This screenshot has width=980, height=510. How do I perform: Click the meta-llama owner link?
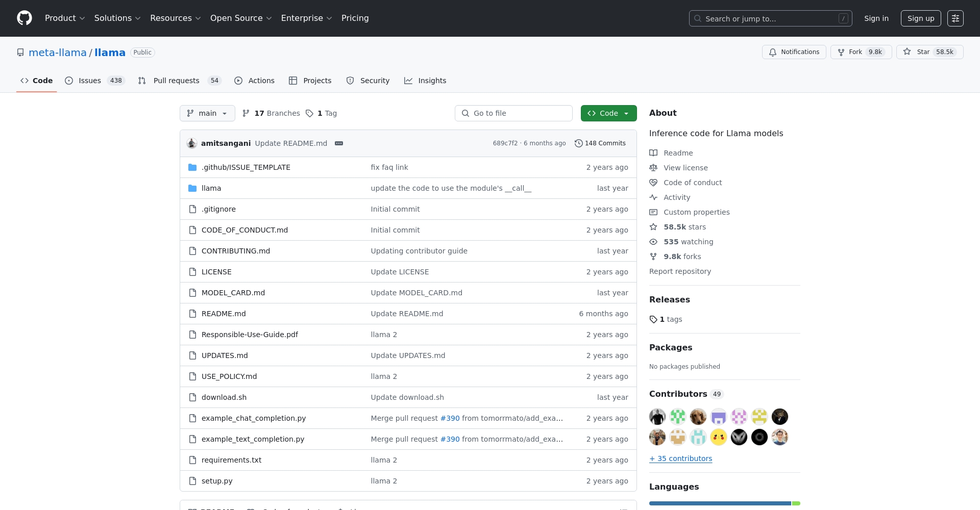click(58, 53)
